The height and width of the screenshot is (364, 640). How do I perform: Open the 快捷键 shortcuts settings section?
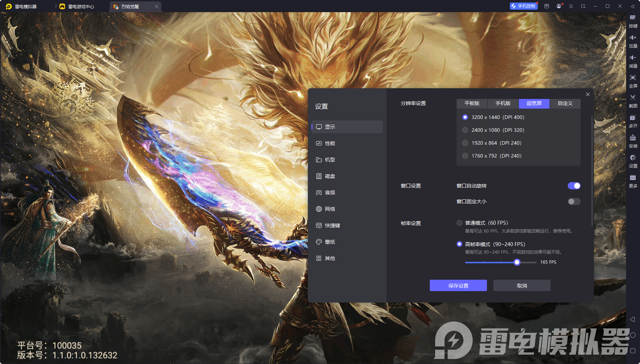[x=347, y=225]
